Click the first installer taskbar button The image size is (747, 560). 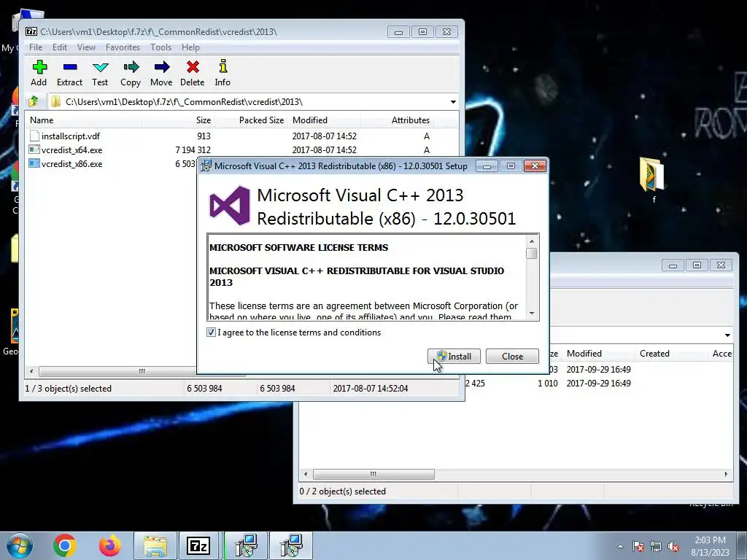[x=246, y=545]
